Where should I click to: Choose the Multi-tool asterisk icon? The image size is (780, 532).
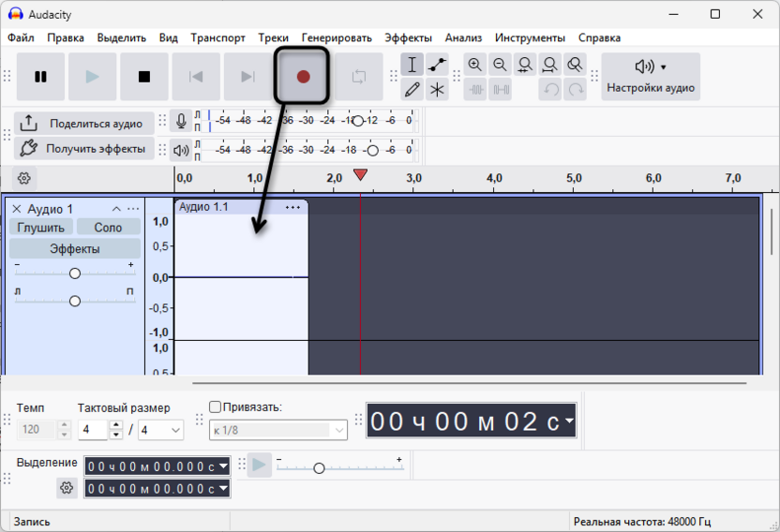[437, 90]
